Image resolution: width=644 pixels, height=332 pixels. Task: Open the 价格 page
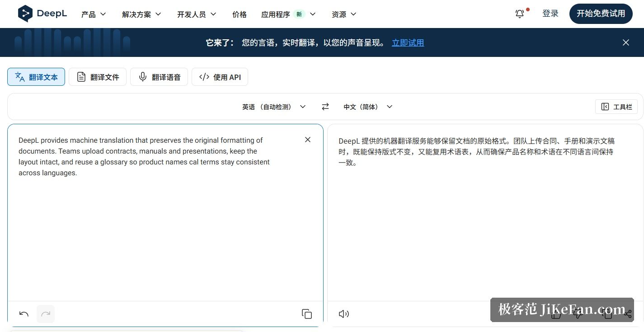[240, 14]
